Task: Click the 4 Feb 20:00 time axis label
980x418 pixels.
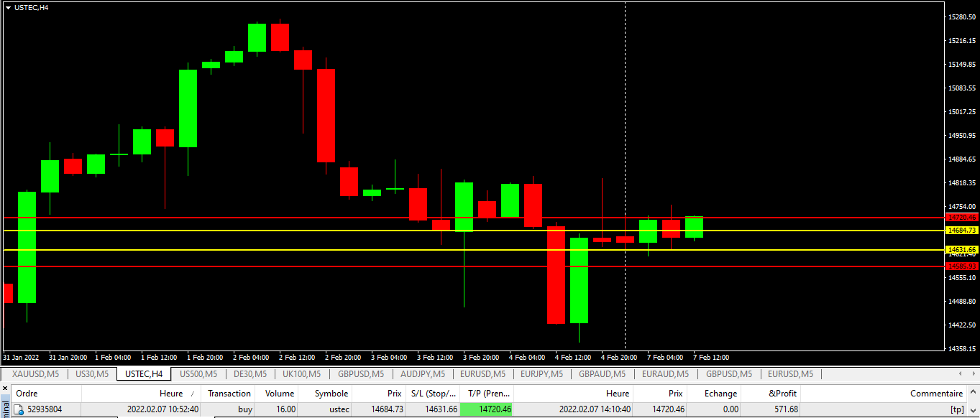Action: click(x=619, y=357)
